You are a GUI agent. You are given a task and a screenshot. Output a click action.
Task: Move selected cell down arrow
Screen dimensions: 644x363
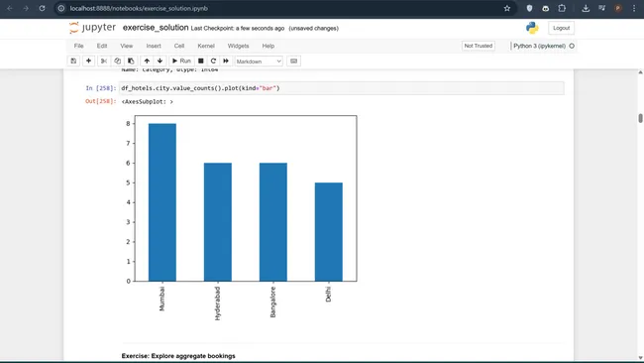[x=160, y=60]
